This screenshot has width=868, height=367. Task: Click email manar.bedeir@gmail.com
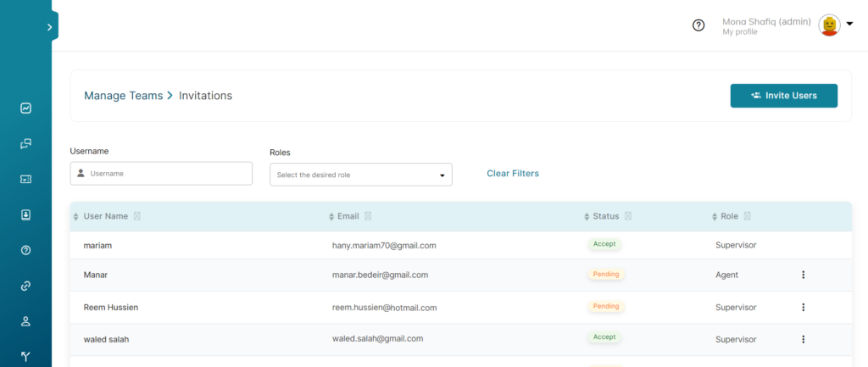[x=380, y=275]
